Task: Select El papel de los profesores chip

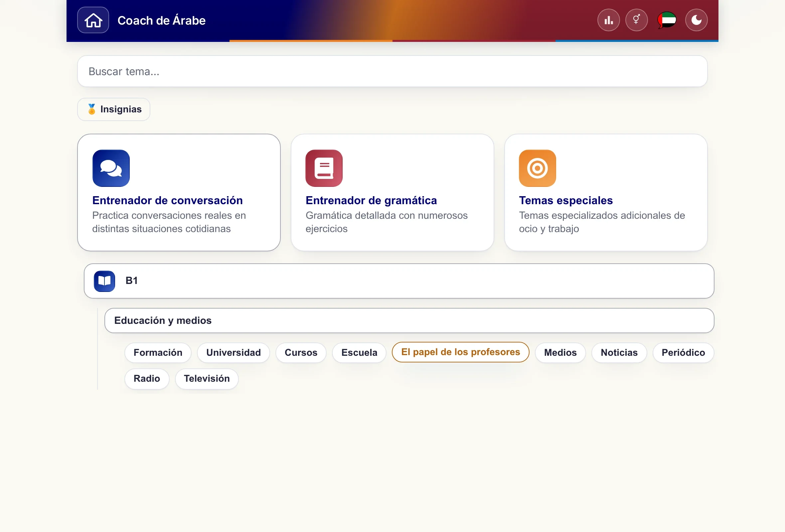Action: coord(460,352)
